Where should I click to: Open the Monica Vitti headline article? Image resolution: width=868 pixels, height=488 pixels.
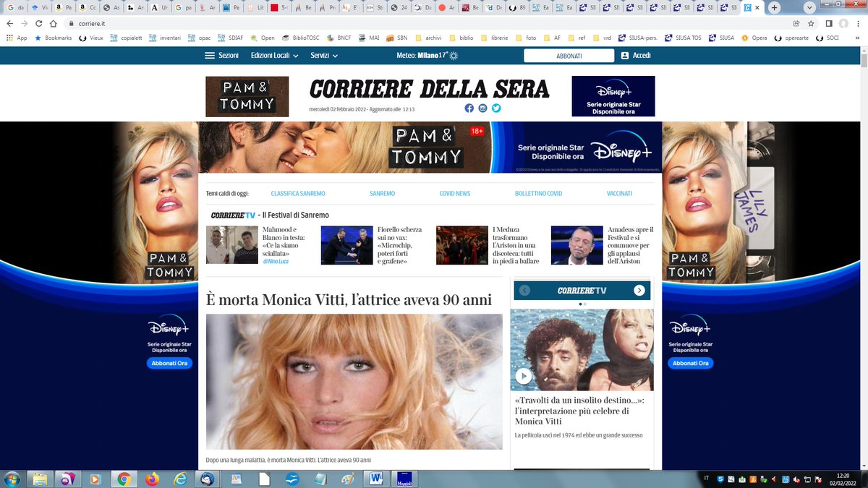pos(349,299)
